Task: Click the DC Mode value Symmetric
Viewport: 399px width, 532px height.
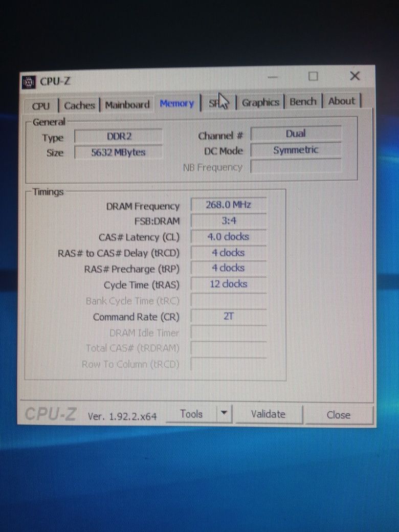Action: 296,149
